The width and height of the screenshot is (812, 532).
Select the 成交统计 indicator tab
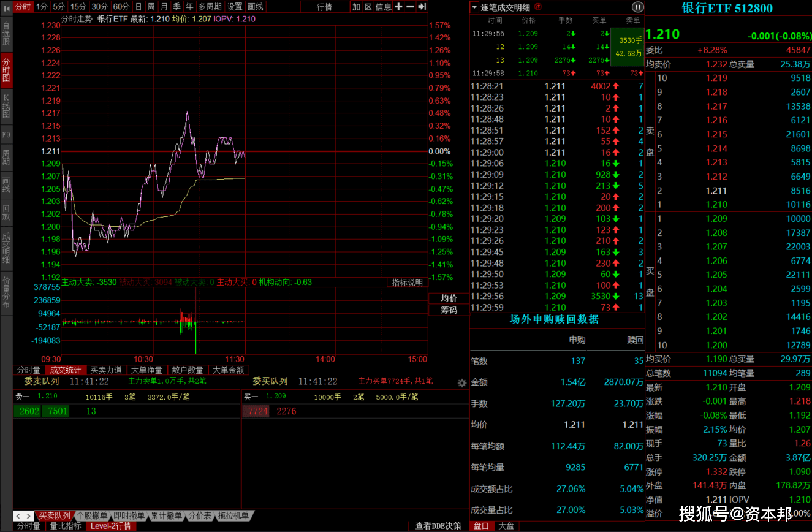[65, 370]
